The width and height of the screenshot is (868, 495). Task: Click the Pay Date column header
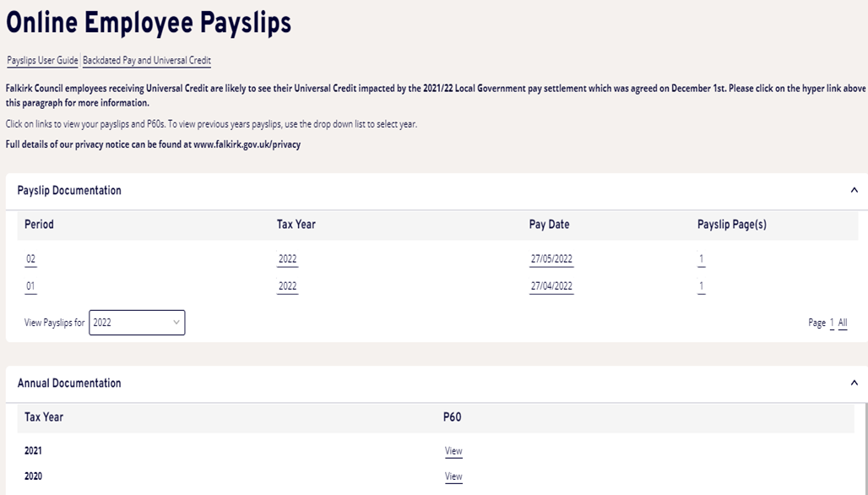[549, 225]
